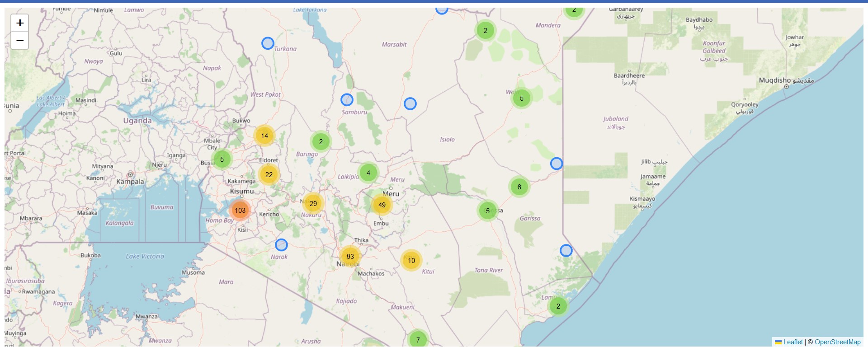Click the Makueni label
868x347 pixels.
point(403,307)
